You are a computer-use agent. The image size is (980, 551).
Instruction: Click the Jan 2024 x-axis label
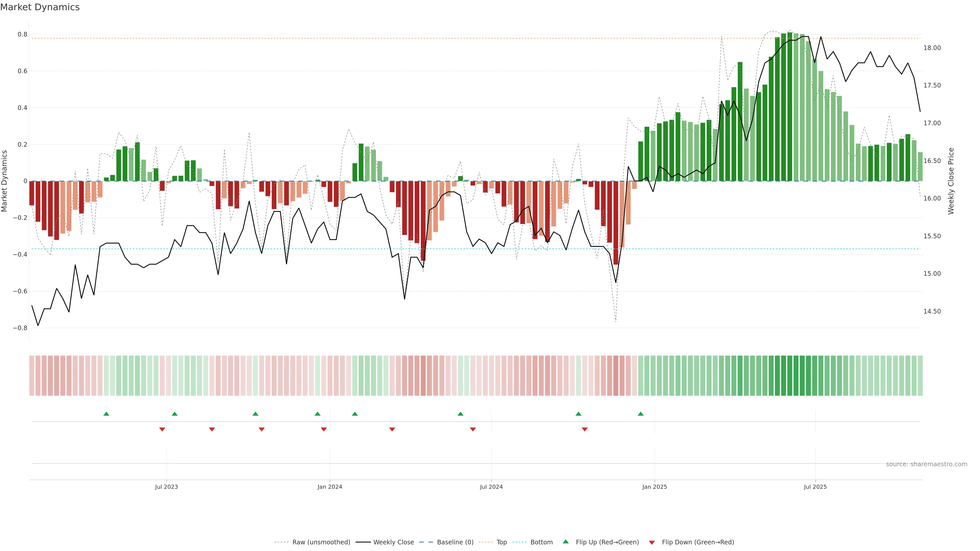(x=330, y=487)
